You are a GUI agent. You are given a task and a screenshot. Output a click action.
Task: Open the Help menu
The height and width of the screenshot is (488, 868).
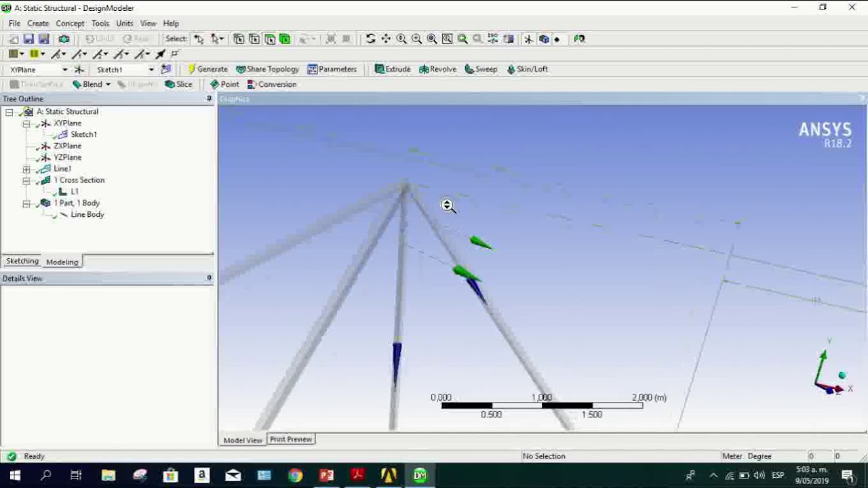coord(171,24)
